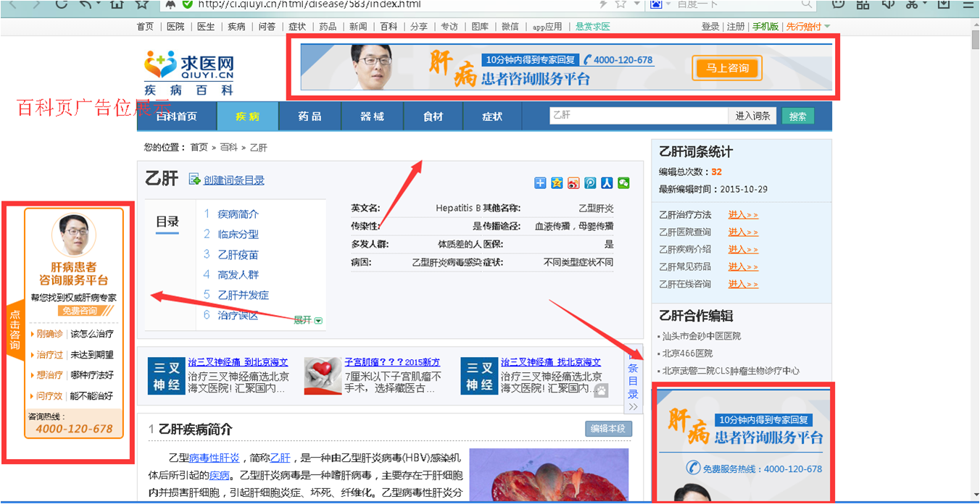Expand the 目录 list with 展开
Viewport: 980px width, 504px height.
pos(308,320)
